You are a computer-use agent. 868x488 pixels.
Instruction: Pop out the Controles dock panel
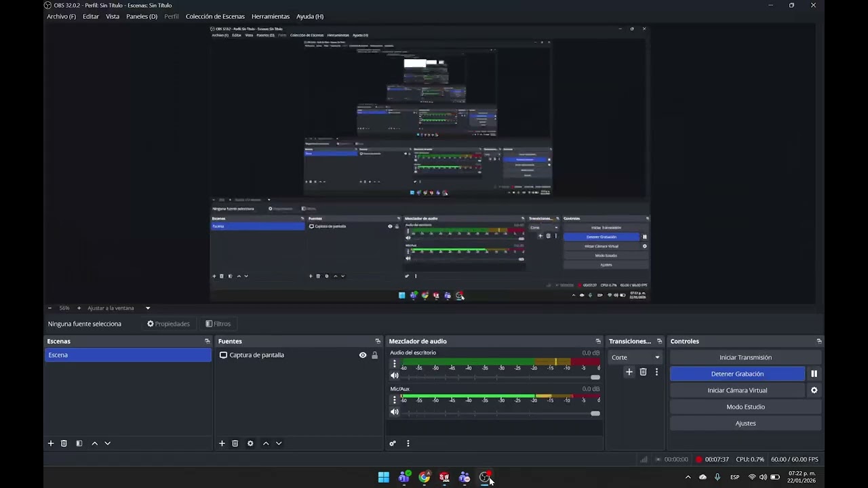[x=819, y=341]
